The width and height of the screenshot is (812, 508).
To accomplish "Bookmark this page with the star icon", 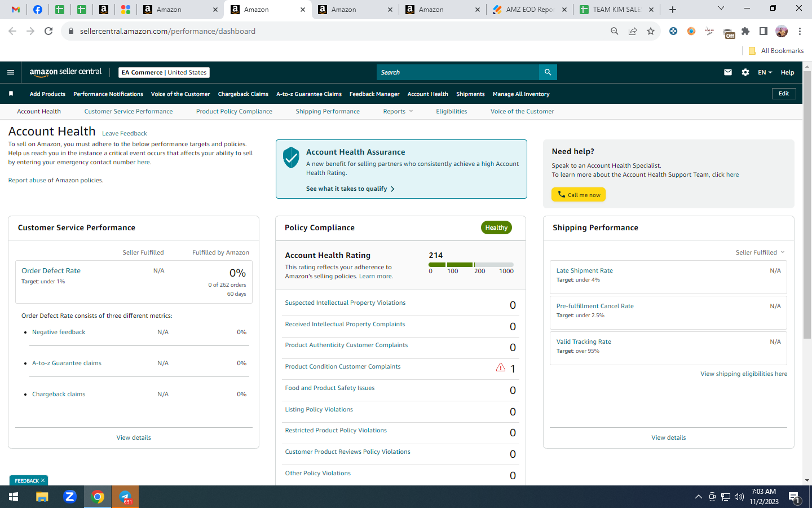I will pos(651,31).
